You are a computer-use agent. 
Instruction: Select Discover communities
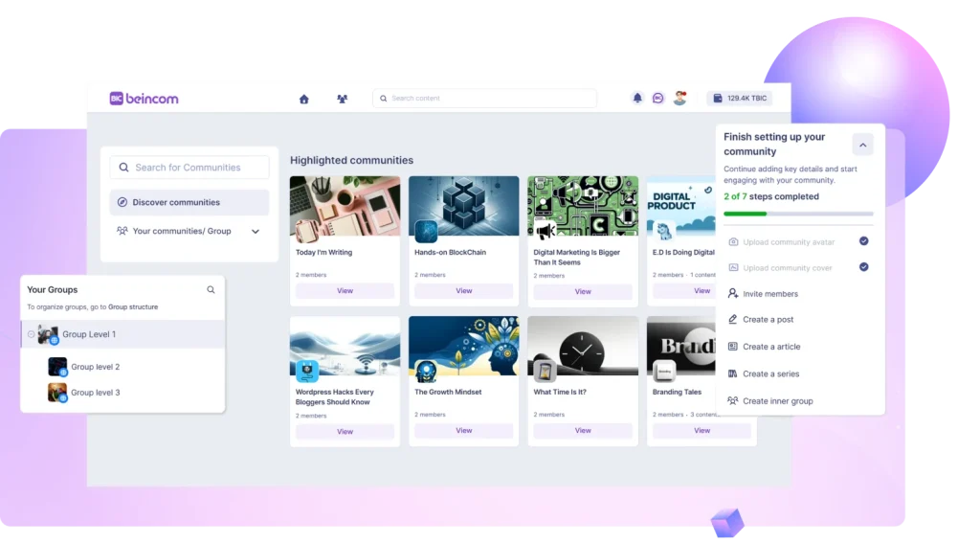tap(189, 203)
